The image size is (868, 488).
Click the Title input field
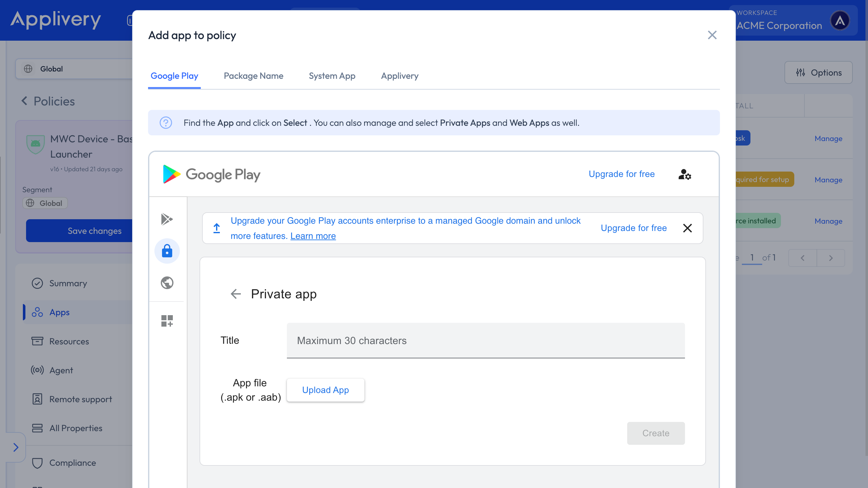[485, 340]
